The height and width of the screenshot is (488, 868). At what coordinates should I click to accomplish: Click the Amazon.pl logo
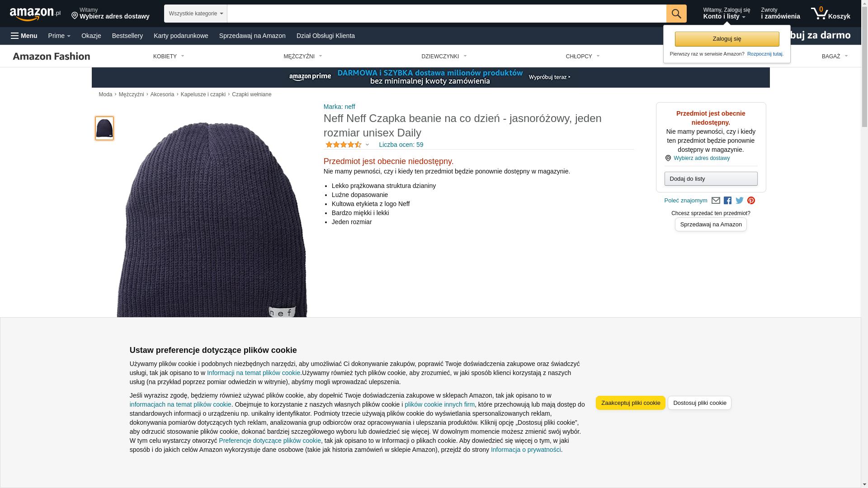[x=35, y=14]
